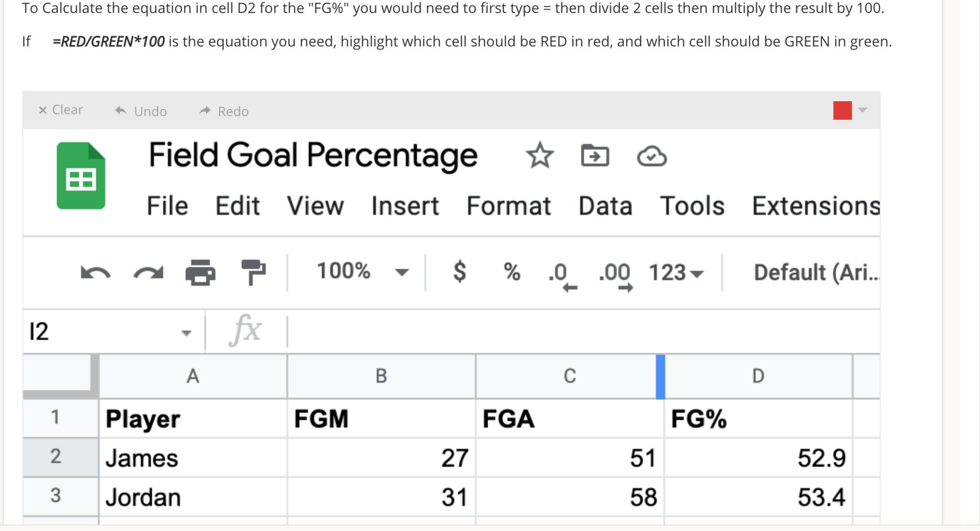Click decrease decimal places button
980x531 pixels.
pyautogui.click(x=562, y=275)
